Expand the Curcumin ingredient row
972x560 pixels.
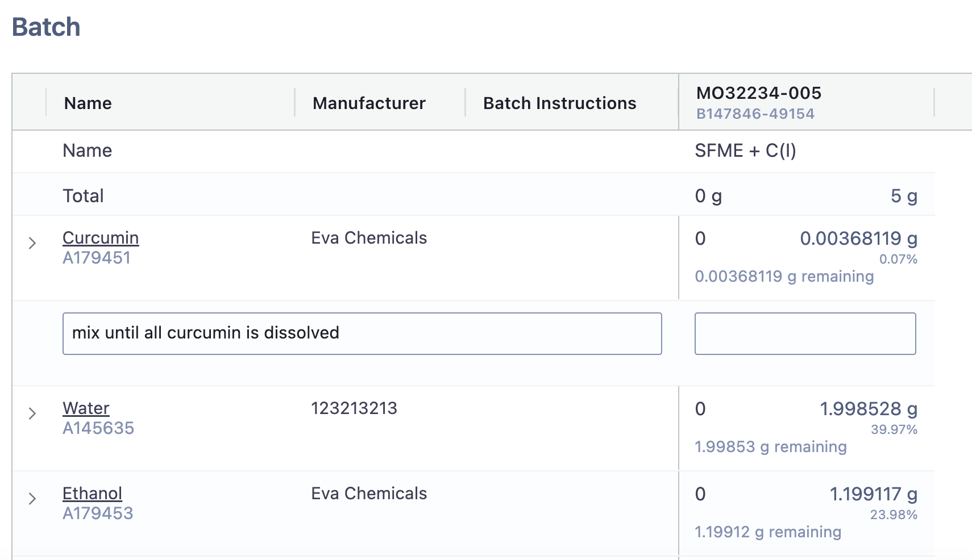coord(32,243)
